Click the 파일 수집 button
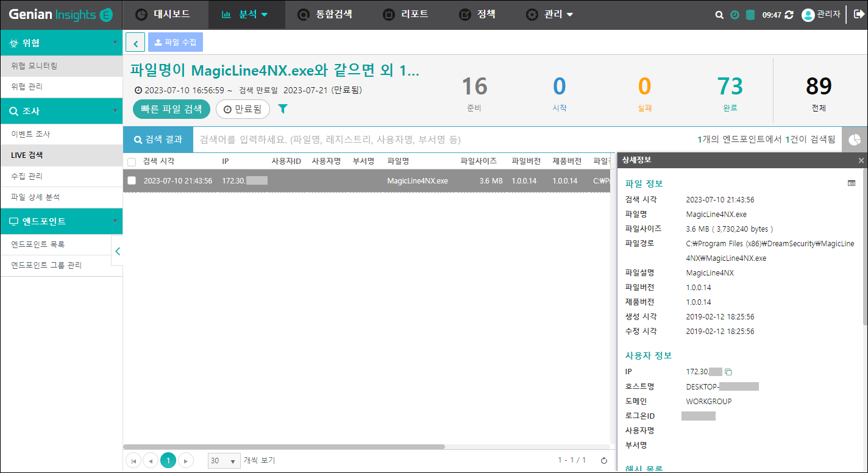 (x=176, y=42)
